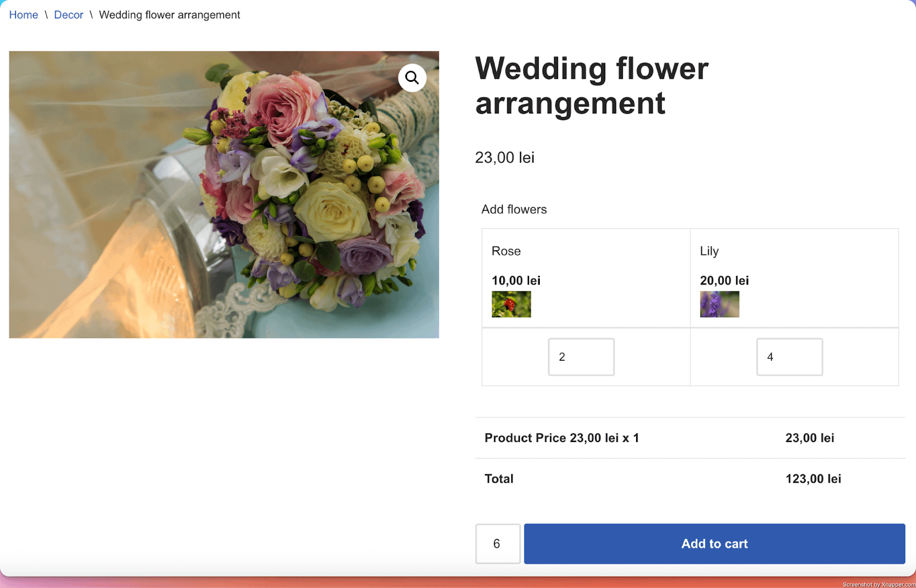Click the 20,00 lei Lily price
This screenshot has width=916, height=588.
(x=724, y=281)
